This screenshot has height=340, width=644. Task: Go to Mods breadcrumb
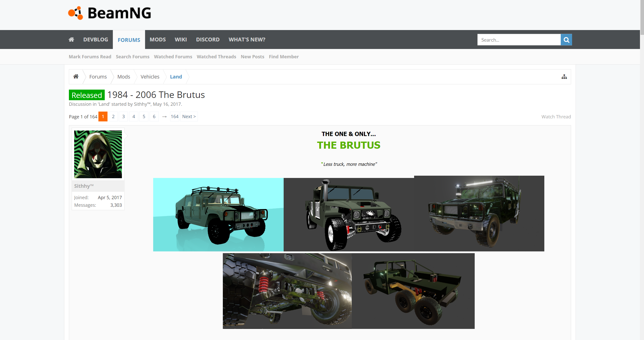coord(124,76)
